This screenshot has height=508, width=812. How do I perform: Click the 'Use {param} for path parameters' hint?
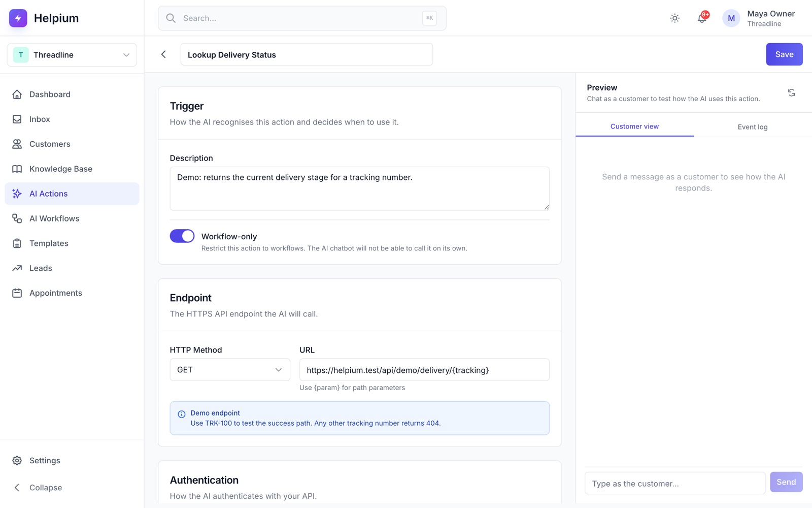[x=352, y=388]
